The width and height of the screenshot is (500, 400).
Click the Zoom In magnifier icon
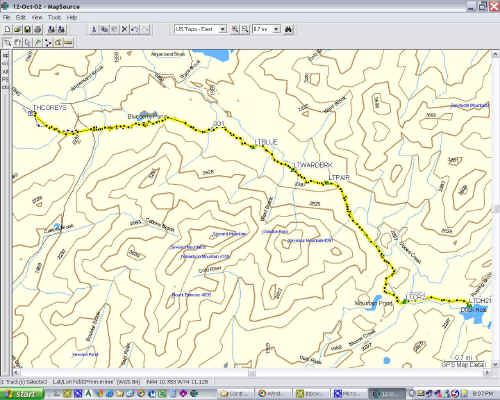pos(235,29)
